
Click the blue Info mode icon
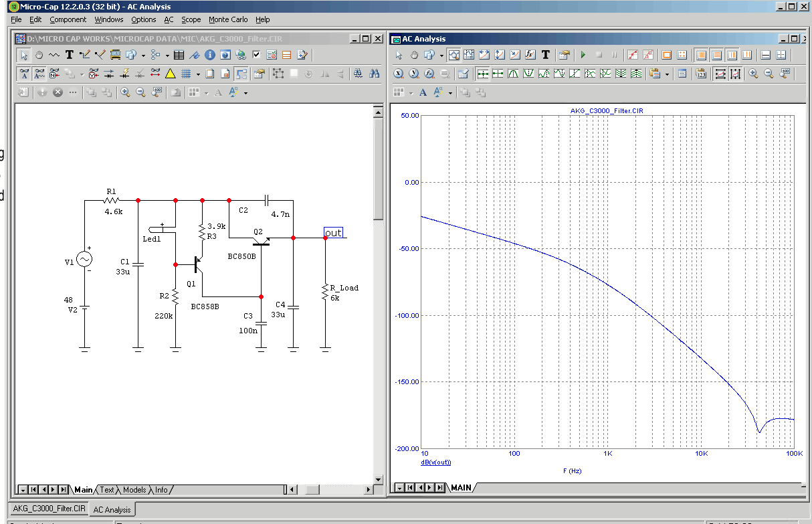point(209,55)
